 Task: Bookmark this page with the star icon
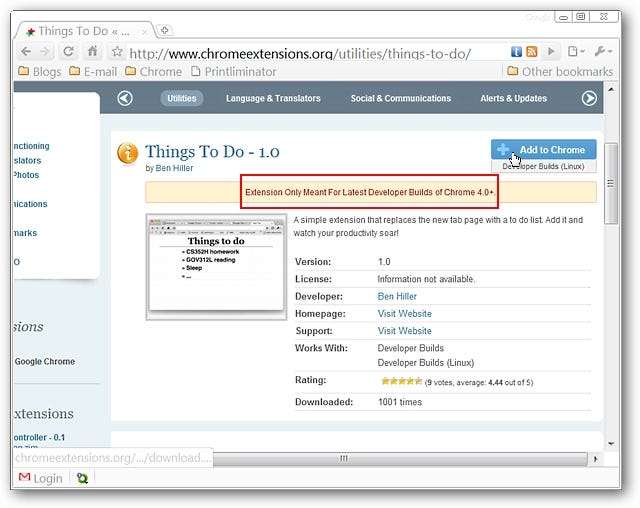point(117,51)
